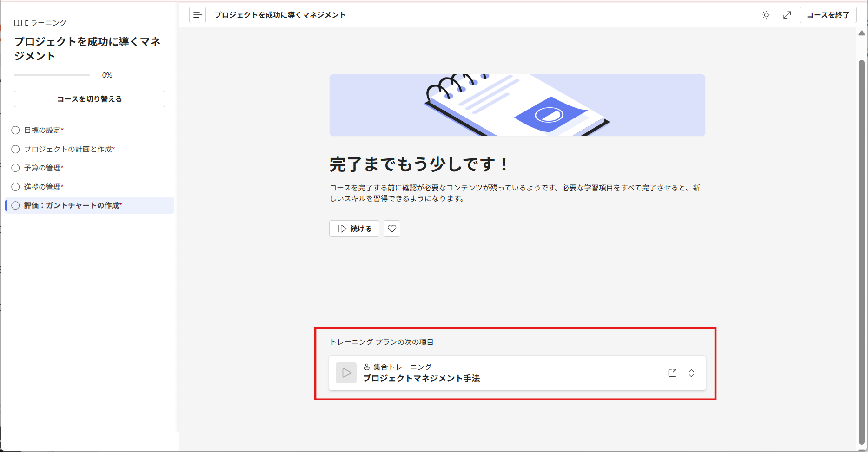Viewport: 868px width, 452px height.
Task: Select the 評価：ガントチャートの作成 status circle
Action: tap(15, 205)
